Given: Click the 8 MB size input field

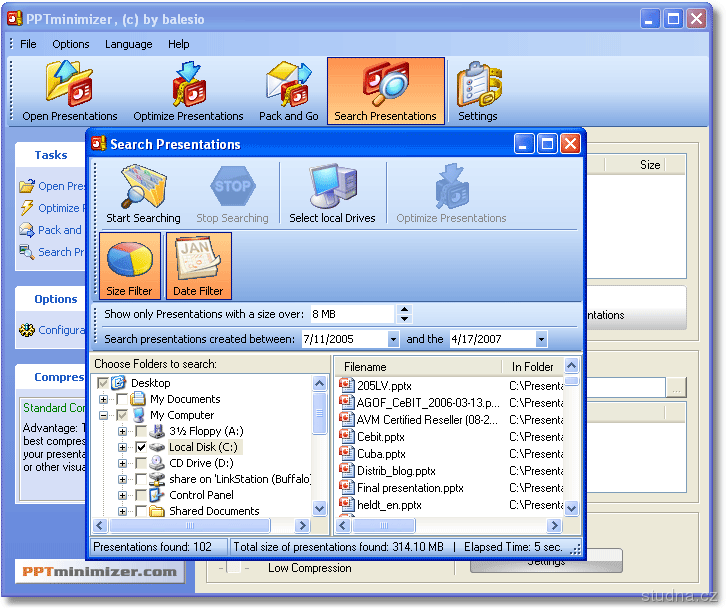Looking at the screenshot, I should coord(352,314).
